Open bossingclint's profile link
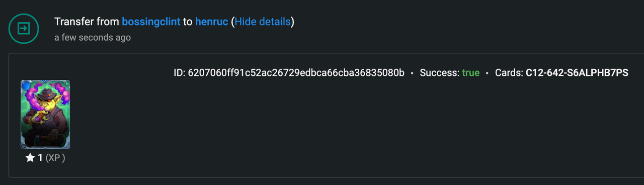The height and width of the screenshot is (185, 644). pos(151,22)
